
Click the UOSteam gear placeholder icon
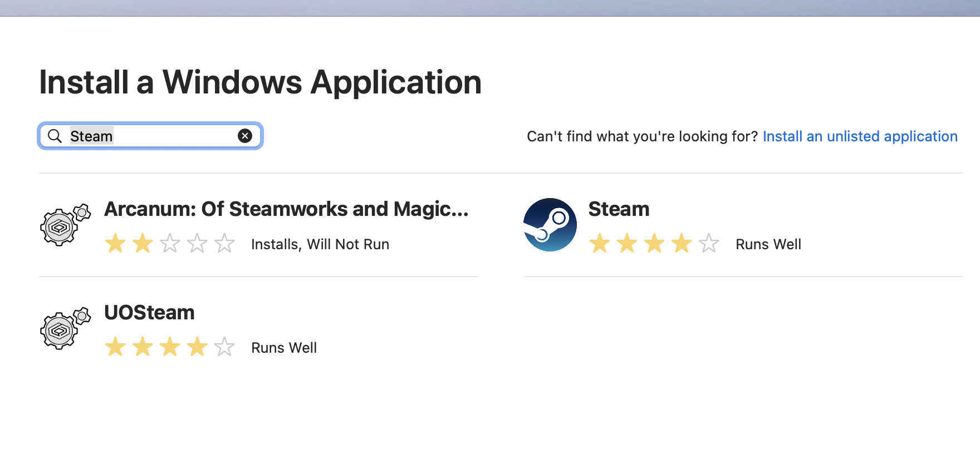[x=65, y=328]
